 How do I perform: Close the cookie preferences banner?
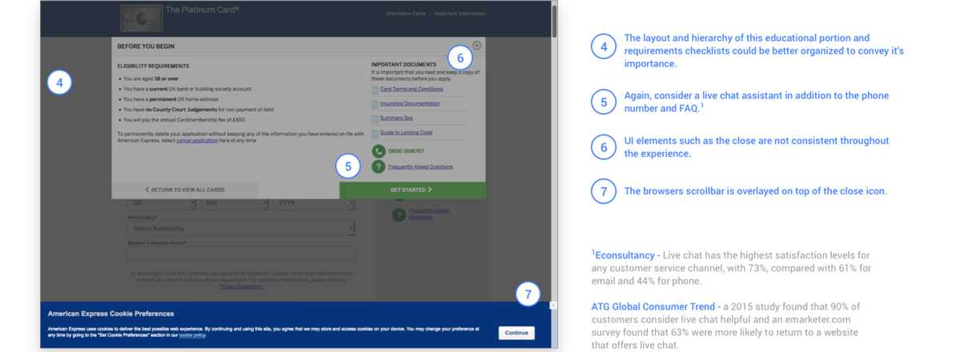553,305
